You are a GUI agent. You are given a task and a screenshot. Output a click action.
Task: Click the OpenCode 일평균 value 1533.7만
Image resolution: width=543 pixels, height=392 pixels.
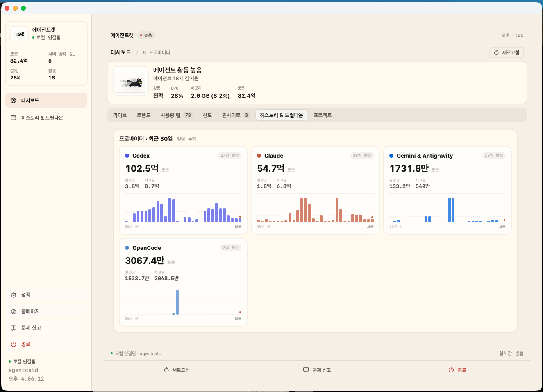point(137,278)
